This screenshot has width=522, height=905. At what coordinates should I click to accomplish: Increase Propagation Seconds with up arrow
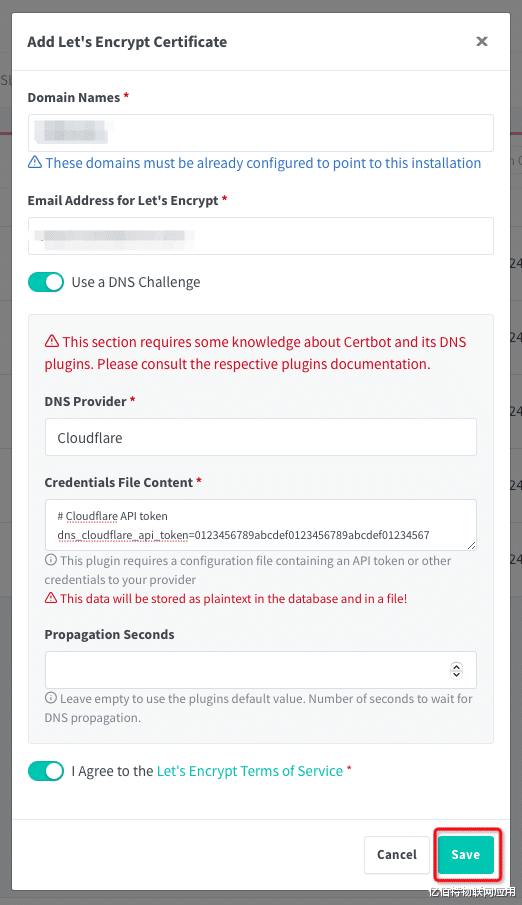(456, 666)
